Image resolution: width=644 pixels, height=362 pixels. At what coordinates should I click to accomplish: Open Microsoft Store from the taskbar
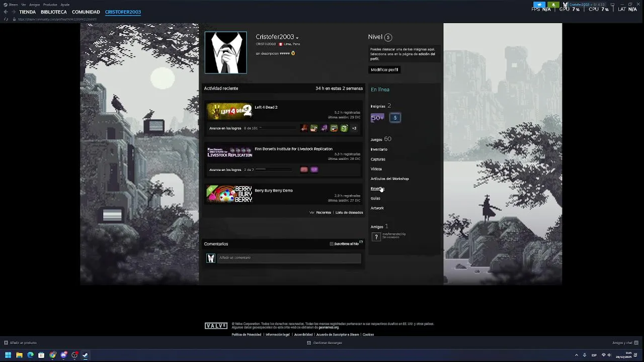tap(41, 355)
